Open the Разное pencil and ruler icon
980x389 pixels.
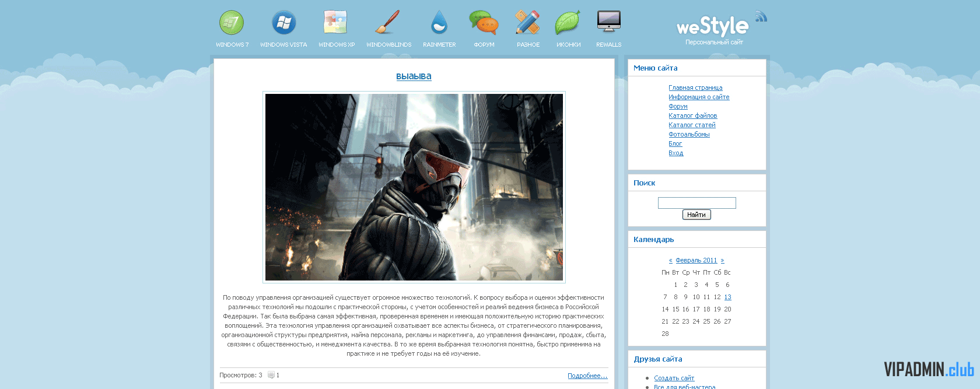pyautogui.click(x=528, y=23)
